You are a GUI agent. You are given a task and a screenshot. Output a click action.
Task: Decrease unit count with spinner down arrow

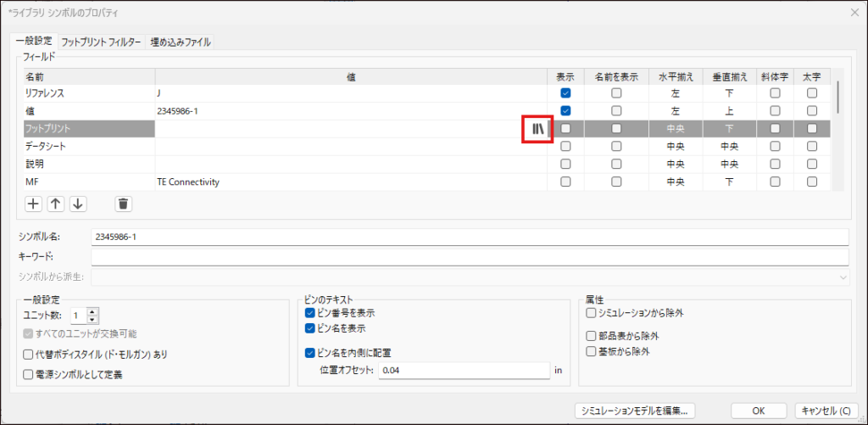[x=92, y=320]
